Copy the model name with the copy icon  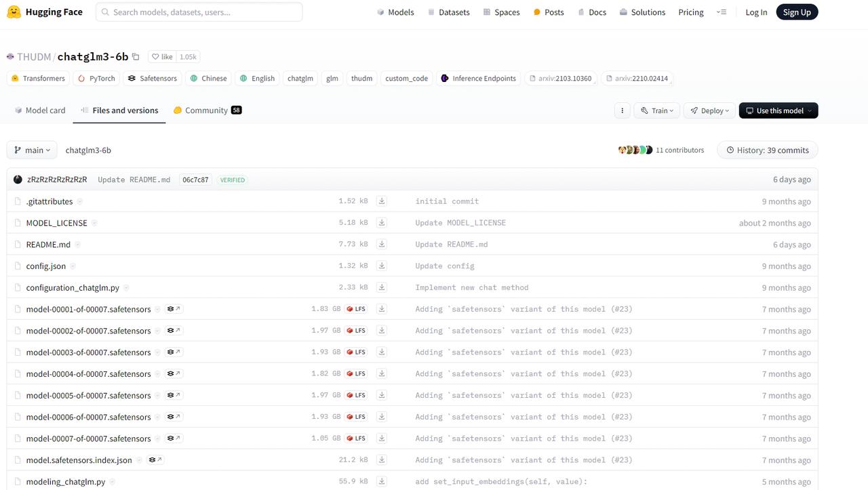(x=136, y=57)
